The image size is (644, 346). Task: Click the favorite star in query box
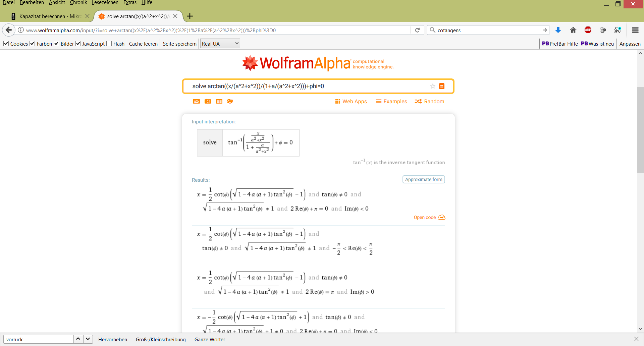point(433,86)
